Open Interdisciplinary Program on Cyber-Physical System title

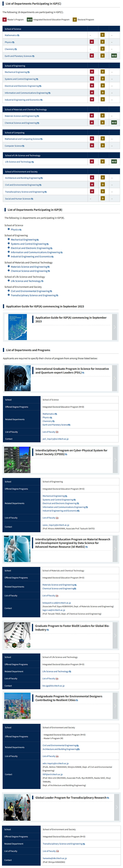71,452
